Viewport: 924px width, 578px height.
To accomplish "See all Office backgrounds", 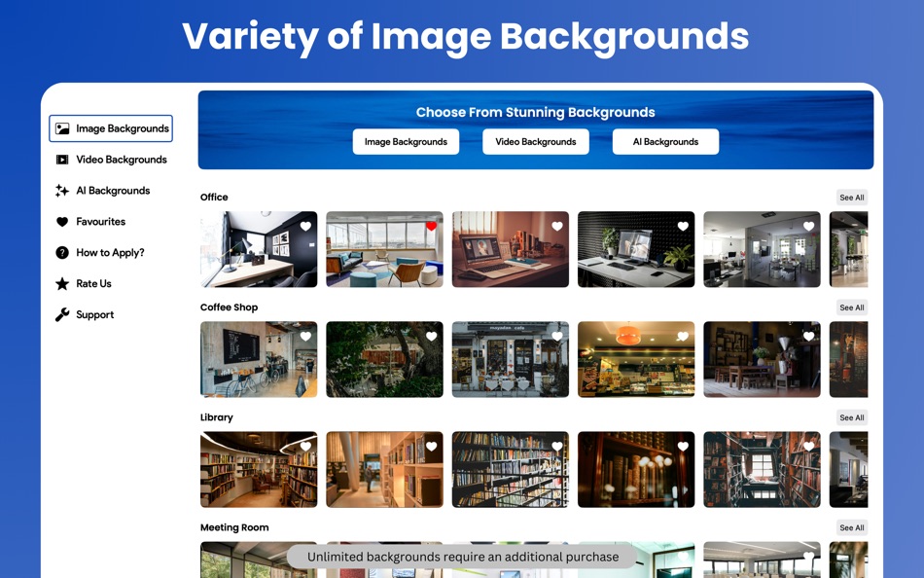I will [x=851, y=198].
